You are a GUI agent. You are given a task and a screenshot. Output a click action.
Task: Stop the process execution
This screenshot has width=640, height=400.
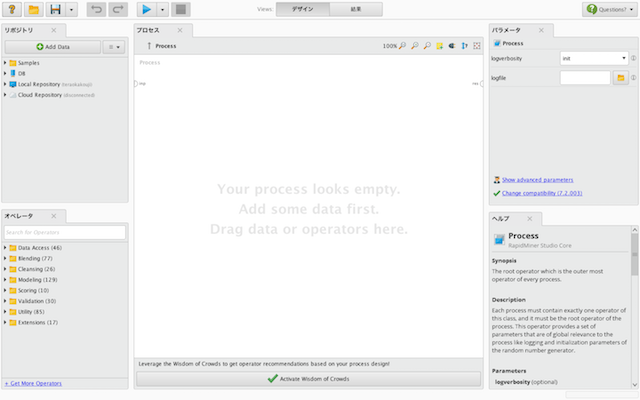click(x=181, y=9)
